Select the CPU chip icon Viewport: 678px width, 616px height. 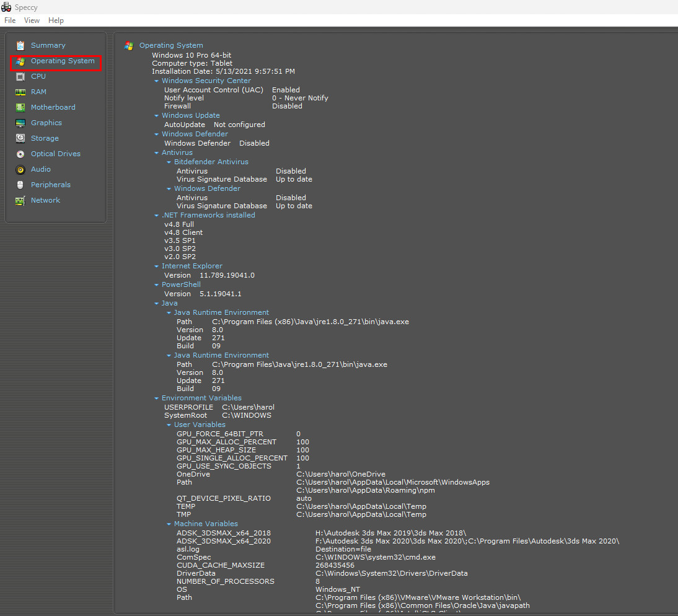pyautogui.click(x=20, y=76)
